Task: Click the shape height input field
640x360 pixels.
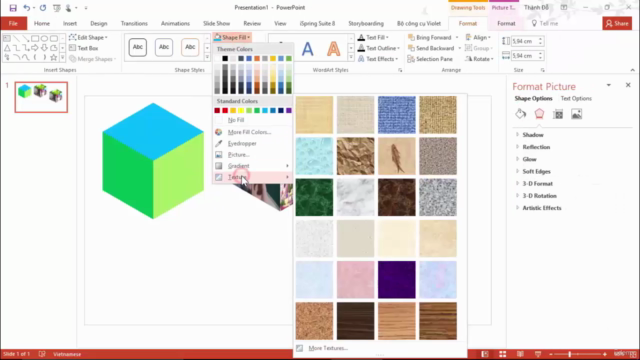Action: click(x=524, y=41)
